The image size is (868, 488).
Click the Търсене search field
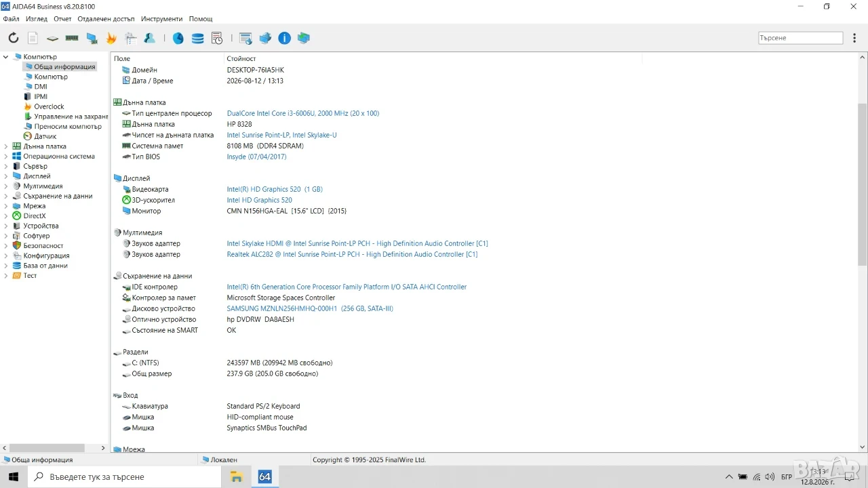[x=800, y=38]
